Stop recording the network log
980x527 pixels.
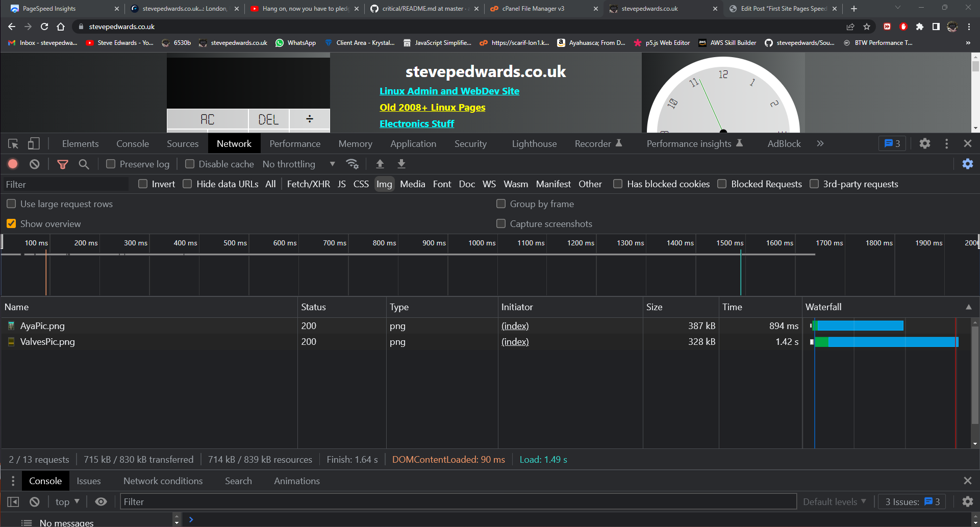click(x=13, y=164)
